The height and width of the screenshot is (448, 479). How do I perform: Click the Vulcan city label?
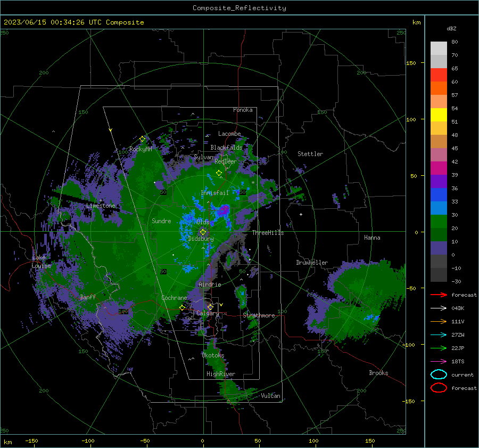pos(270,396)
